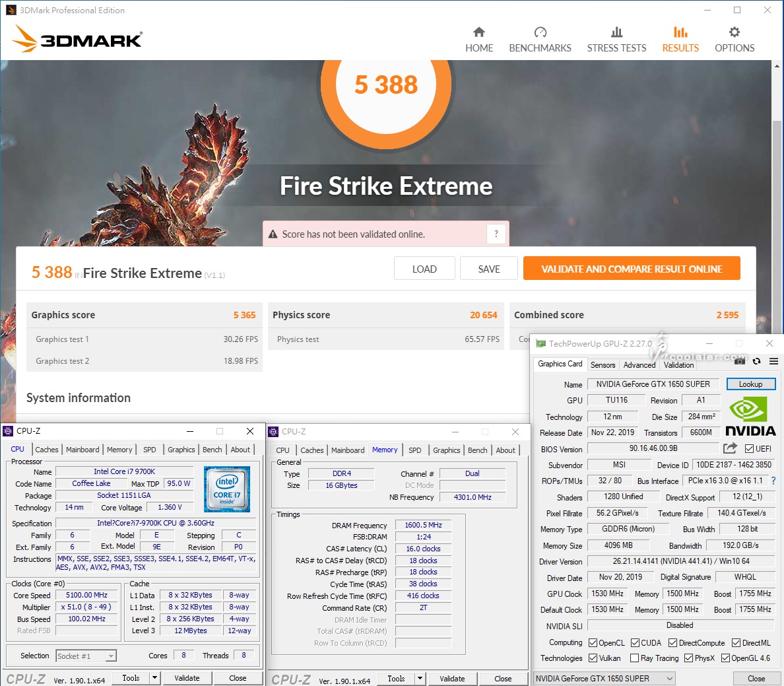Switch to Caches tab in left CPU-Z
The width and height of the screenshot is (784, 686).
pos(46,450)
